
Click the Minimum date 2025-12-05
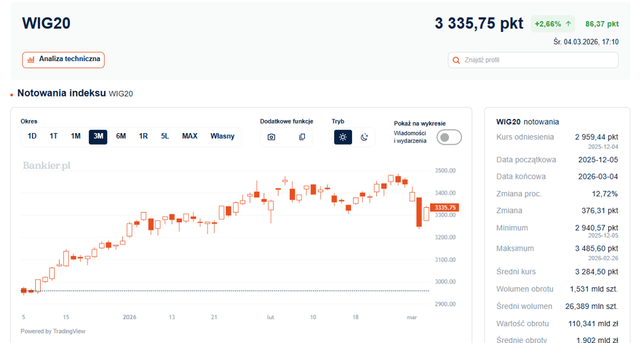coord(603,236)
